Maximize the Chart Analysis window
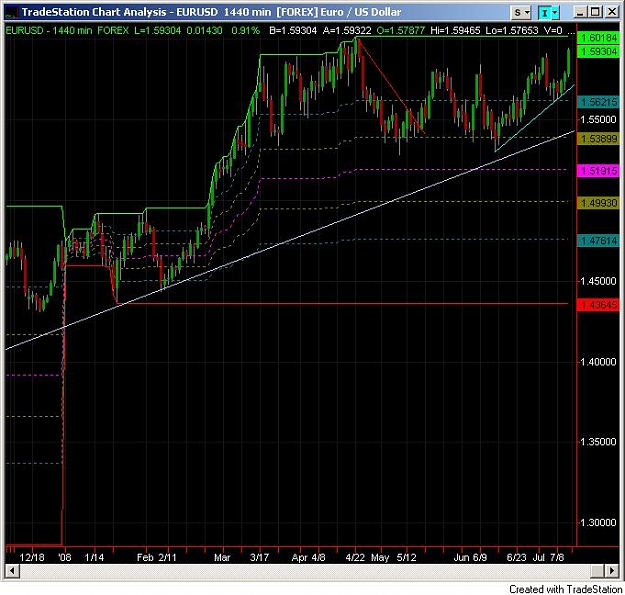The width and height of the screenshot is (625, 595). [595, 12]
